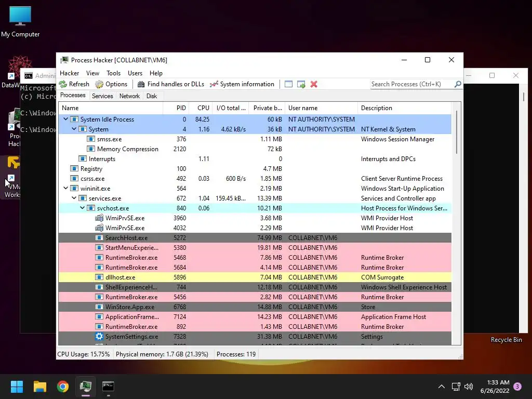Sort by the Name column header
The width and height of the screenshot is (532, 399).
tap(111, 108)
